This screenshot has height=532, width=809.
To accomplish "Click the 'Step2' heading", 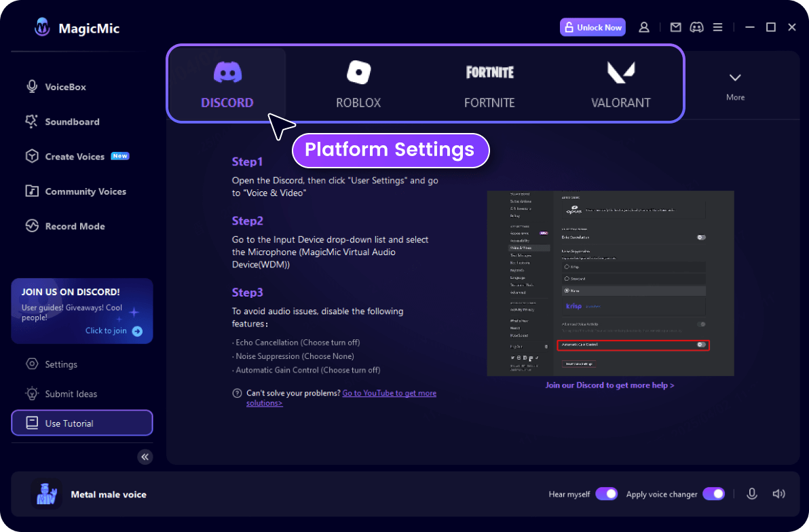I will coord(247,221).
